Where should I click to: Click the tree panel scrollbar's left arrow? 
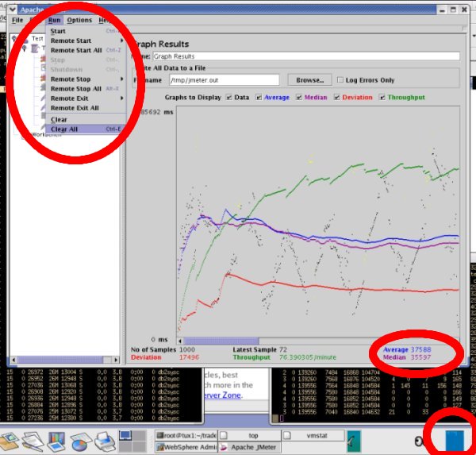coord(13,360)
